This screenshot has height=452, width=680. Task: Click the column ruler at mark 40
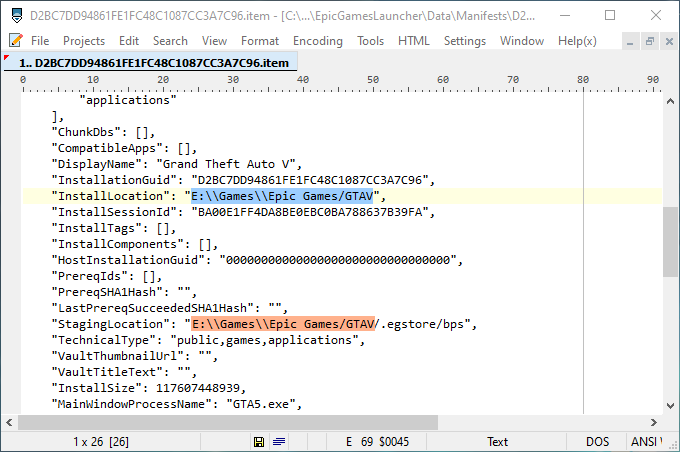point(303,81)
